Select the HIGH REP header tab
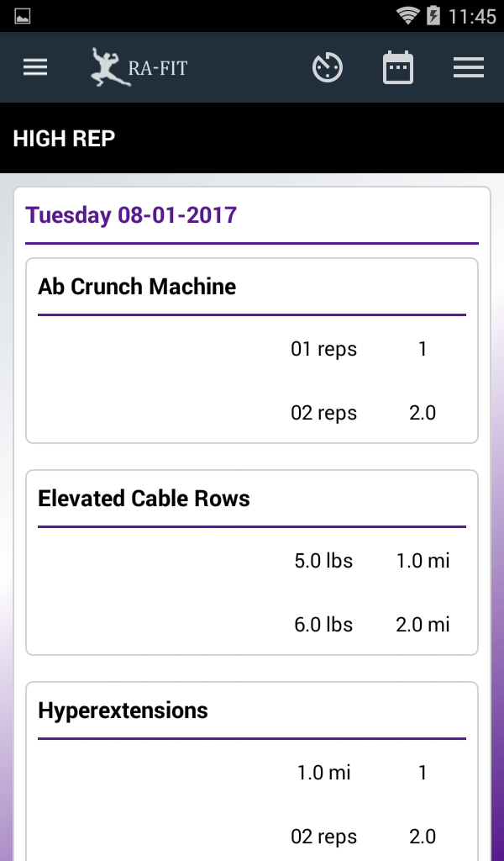Screen dimensions: 504x861 pyautogui.click(x=64, y=139)
